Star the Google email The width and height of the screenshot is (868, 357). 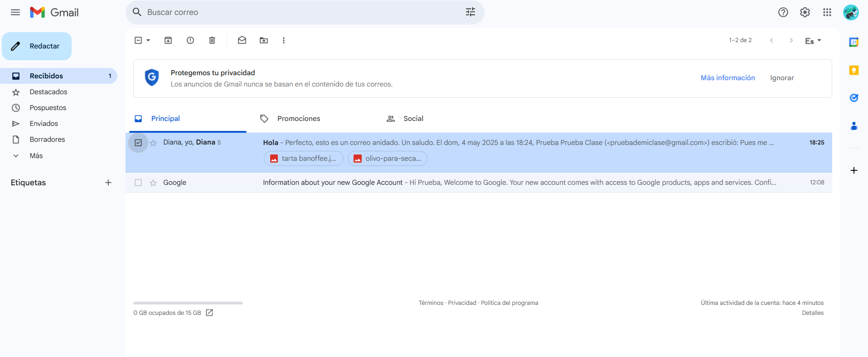click(x=153, y=183)
